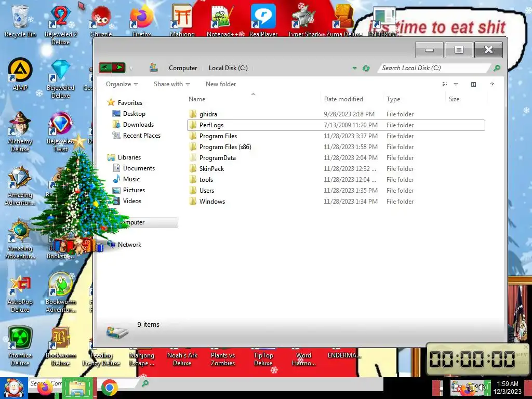Click Local Disk (C:) breadcrumb
Viewport: 532px width, 399px height.
click(x=228, y=68)
